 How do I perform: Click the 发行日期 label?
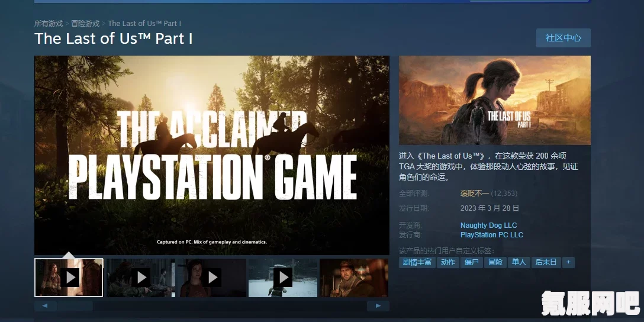[x=414, y=208]
